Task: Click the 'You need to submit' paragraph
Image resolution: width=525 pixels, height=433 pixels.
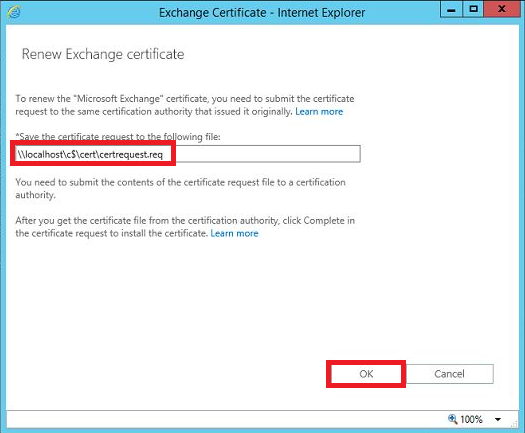Action: click(x=180, y=189)
